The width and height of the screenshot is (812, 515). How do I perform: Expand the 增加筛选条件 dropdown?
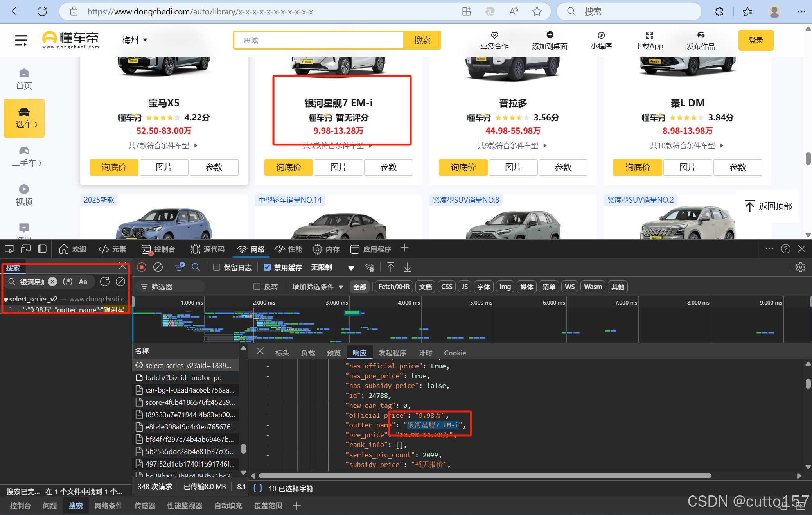pos(318,287)
